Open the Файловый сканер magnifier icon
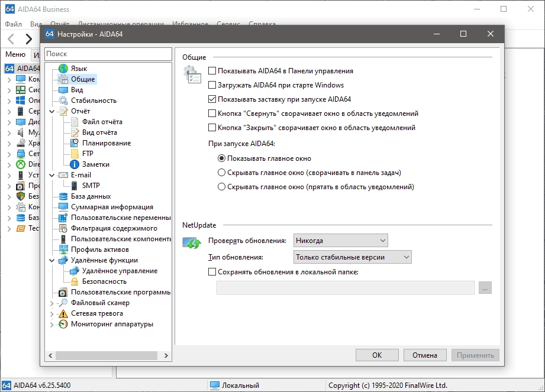 63,303
